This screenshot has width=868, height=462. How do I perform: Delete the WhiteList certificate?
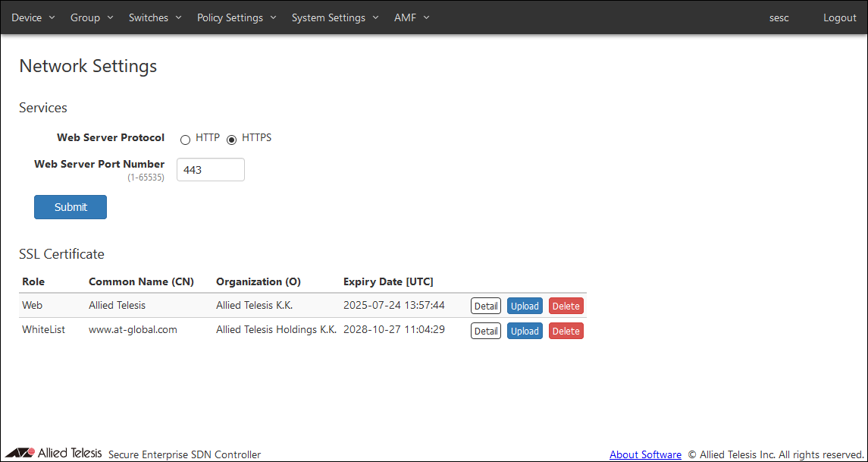[566, 331]
